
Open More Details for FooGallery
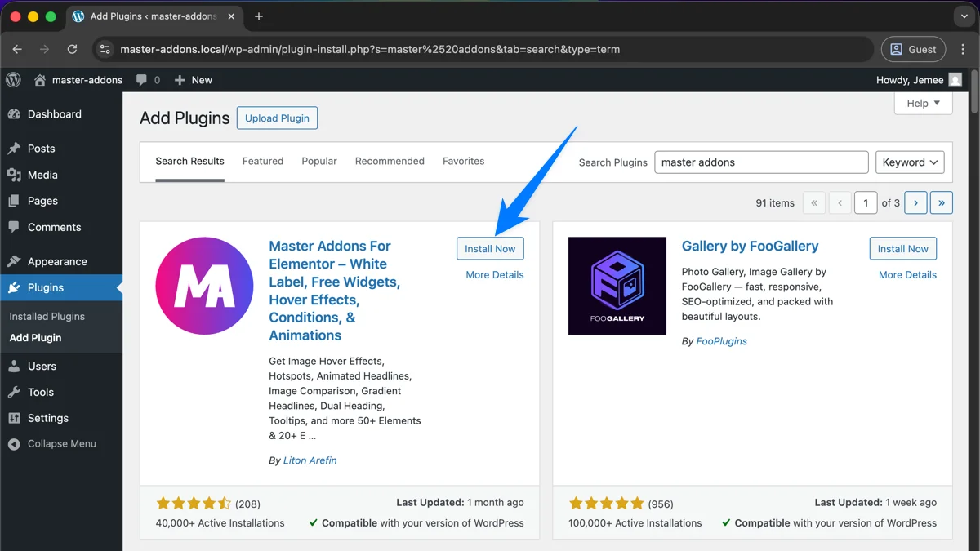[907, 275]
